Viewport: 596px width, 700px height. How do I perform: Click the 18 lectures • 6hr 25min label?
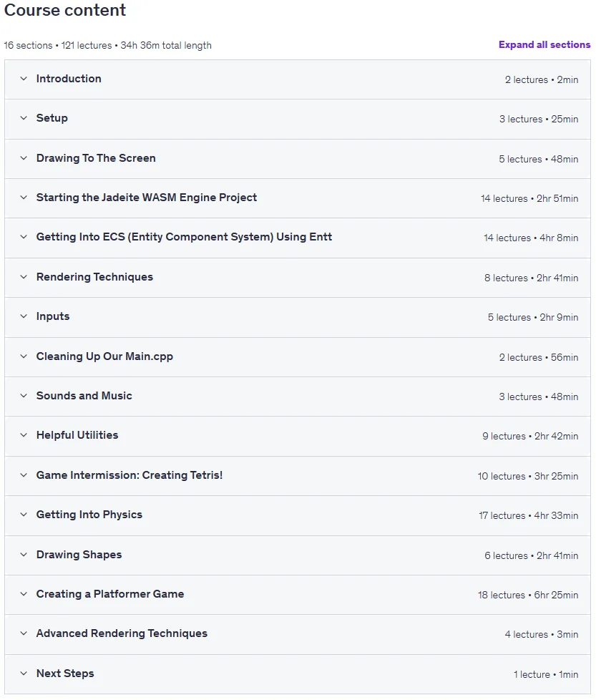[528, 595]
